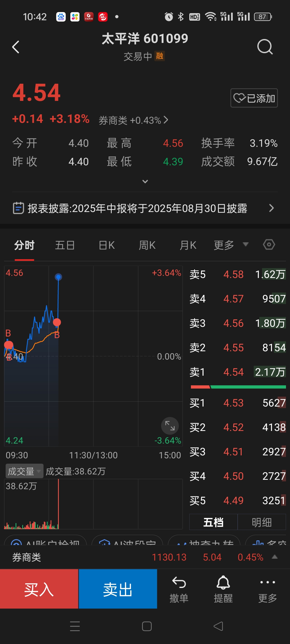Toggle the 已添加 watchlist button
Screen dimensions: 290x644
coord(254,98)
